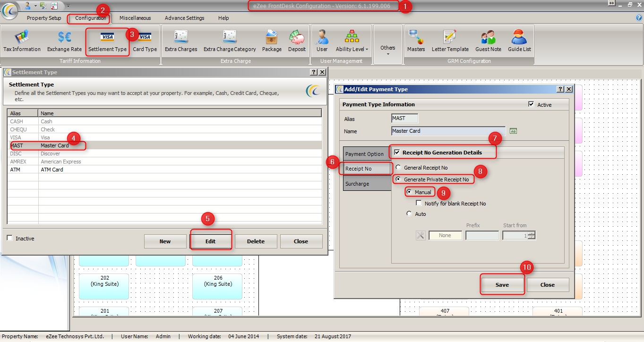The image size is (644, 342).
Task: Select the Discover row
Action: click(x=164, y=154)
